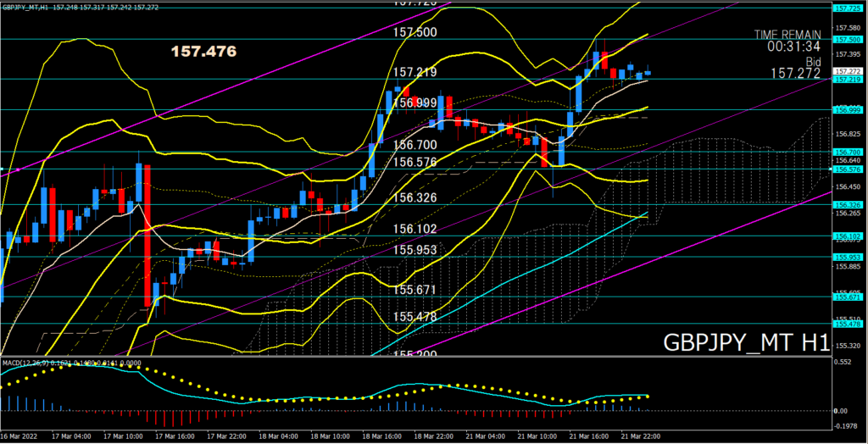Click the 21 Mar 10:00 time label
The image size is (868, 444).
[x=536, y=436]
